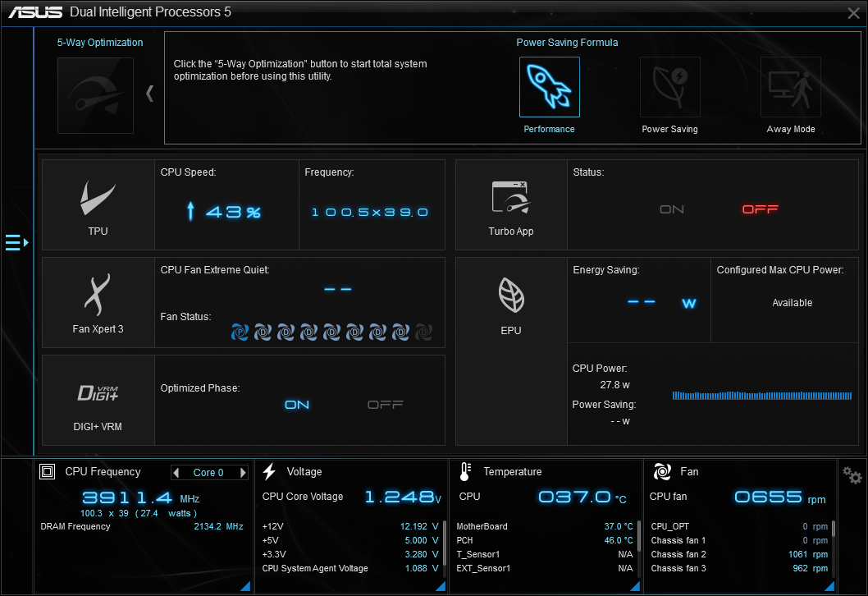Click the DRAM Frequency row
The image size is (868, 596).
point(142,527)
